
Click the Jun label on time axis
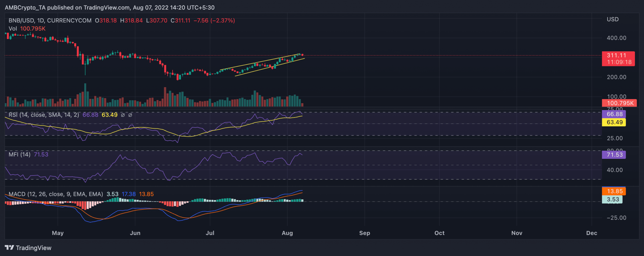coord(135,233)
